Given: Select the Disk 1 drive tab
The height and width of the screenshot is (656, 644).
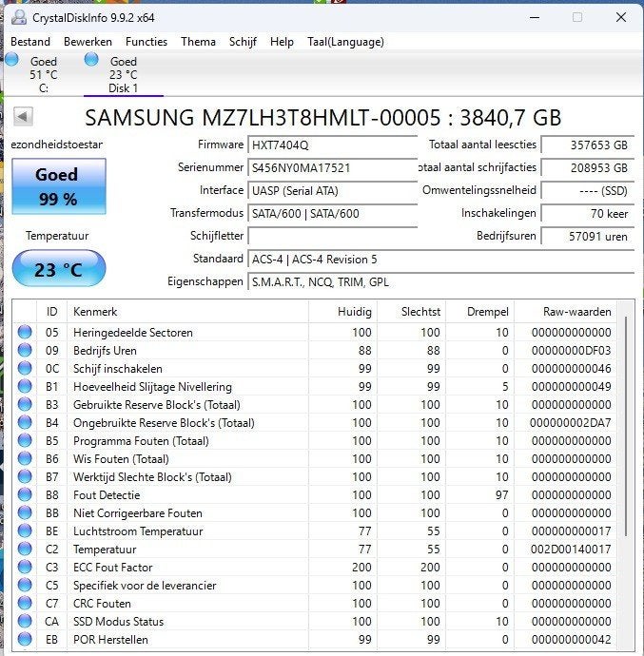Looking at the screenshot, I should coord(123,74).
